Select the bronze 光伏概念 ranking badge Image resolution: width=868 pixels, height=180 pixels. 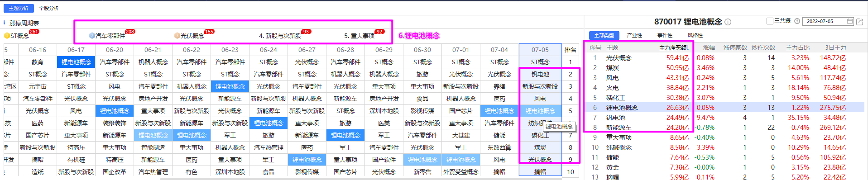177,36
